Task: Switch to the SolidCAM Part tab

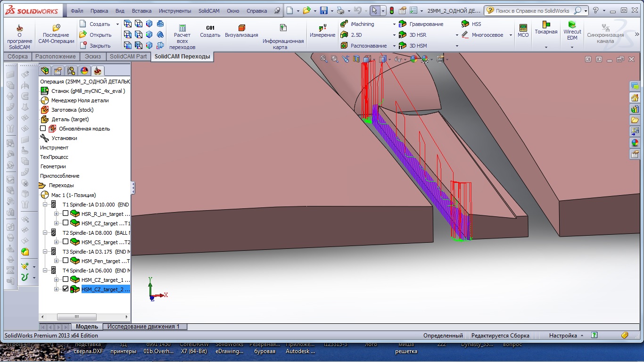Action: coord(128,57)
